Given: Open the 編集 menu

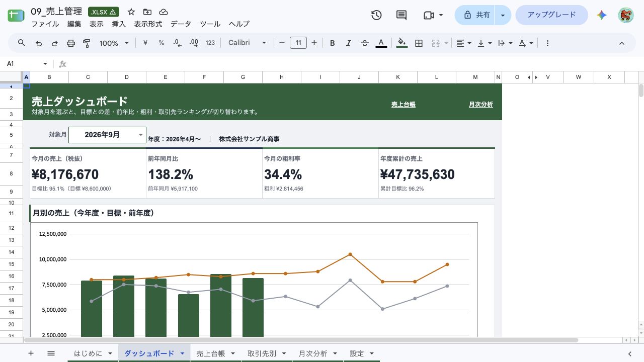Looking at the screenshot, I should point(74,24).
